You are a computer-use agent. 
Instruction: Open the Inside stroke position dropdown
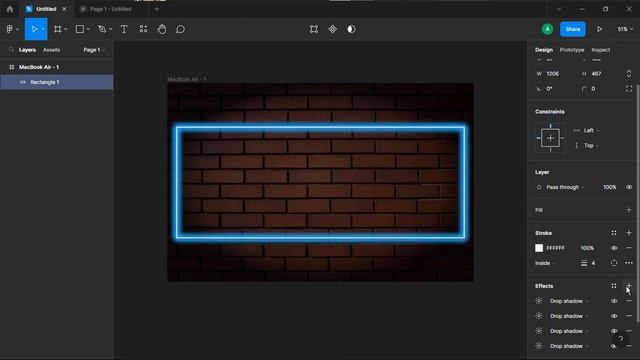(x=545, y=263)
